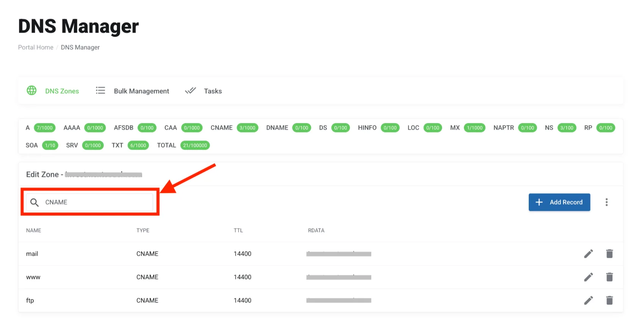Delete the www CNAME record

pyautogui.click(x=610, y=277)
